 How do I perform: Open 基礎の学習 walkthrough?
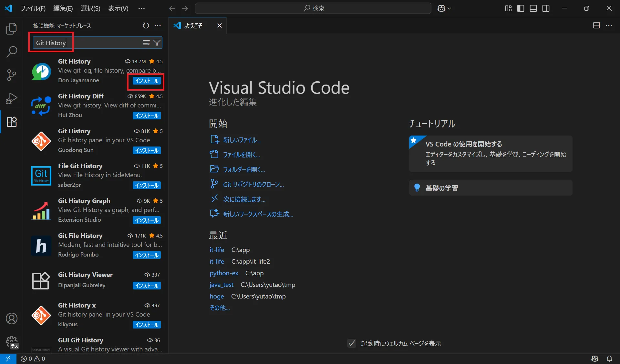(x=491, y=188)
